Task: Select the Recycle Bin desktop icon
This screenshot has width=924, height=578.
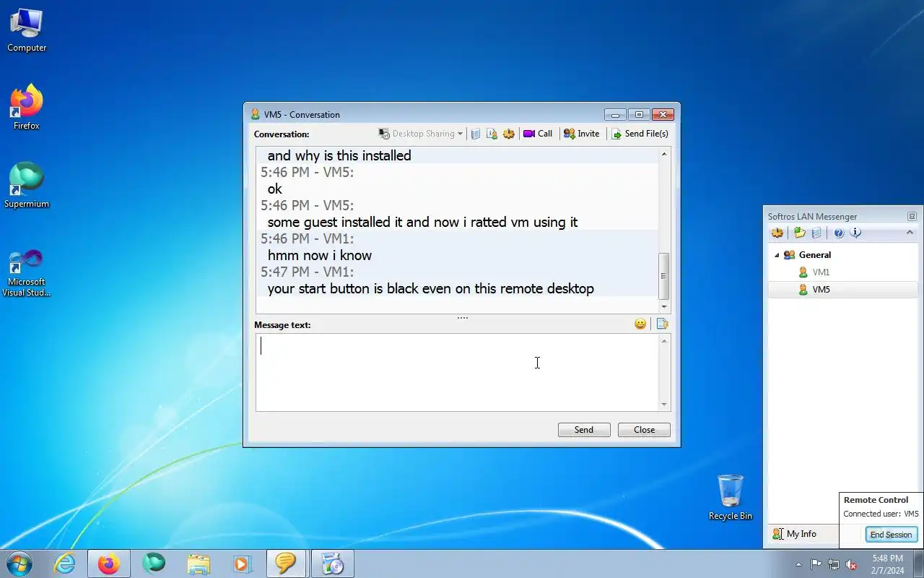Action: pyautogui.click(x=731, y=497)
